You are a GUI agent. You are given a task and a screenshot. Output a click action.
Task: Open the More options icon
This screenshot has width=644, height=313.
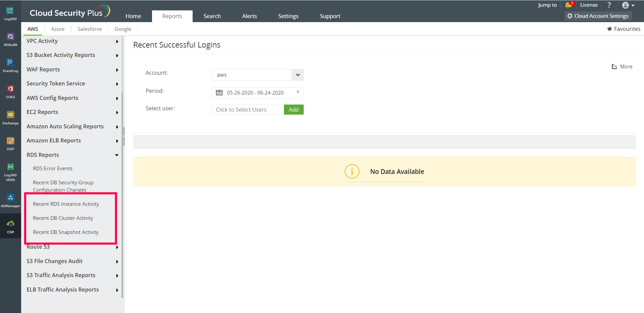614,67
